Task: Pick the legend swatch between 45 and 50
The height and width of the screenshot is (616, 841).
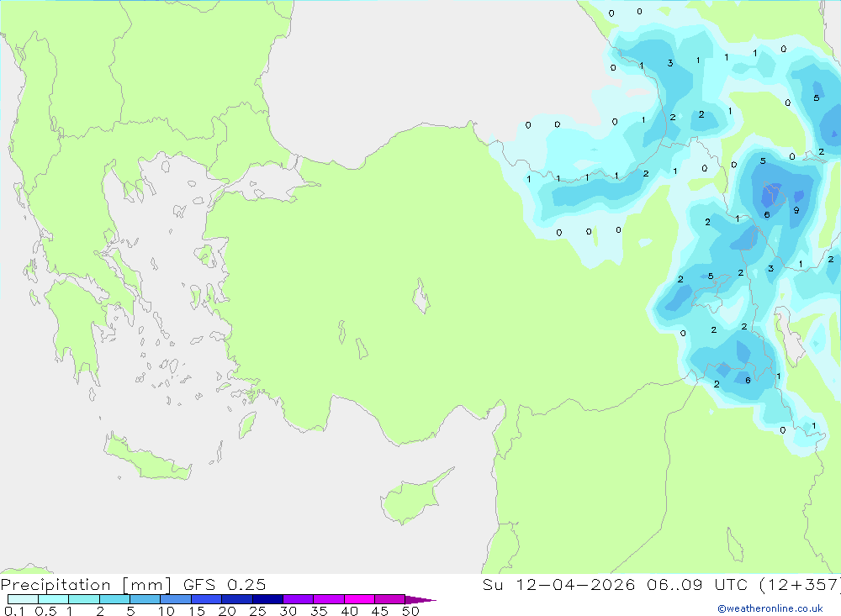Action: (390, 599)
